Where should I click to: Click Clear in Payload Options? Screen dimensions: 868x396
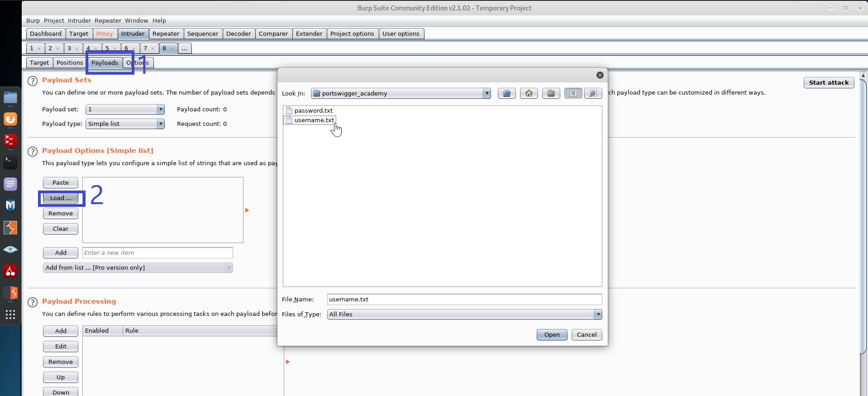tap(61, 229)
